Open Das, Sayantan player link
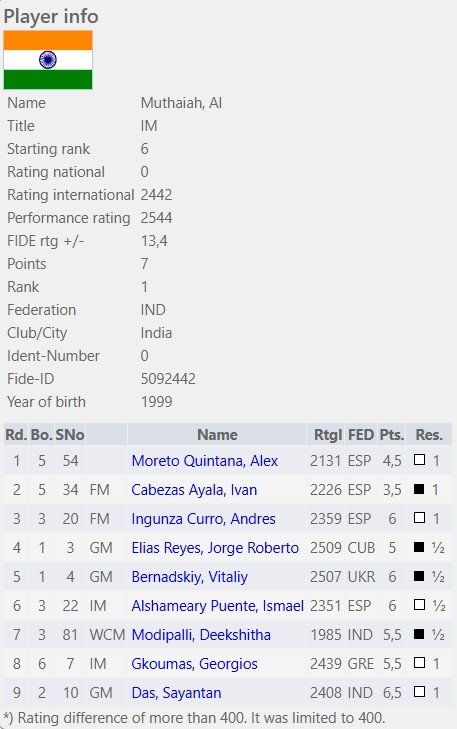 (176, 692)
